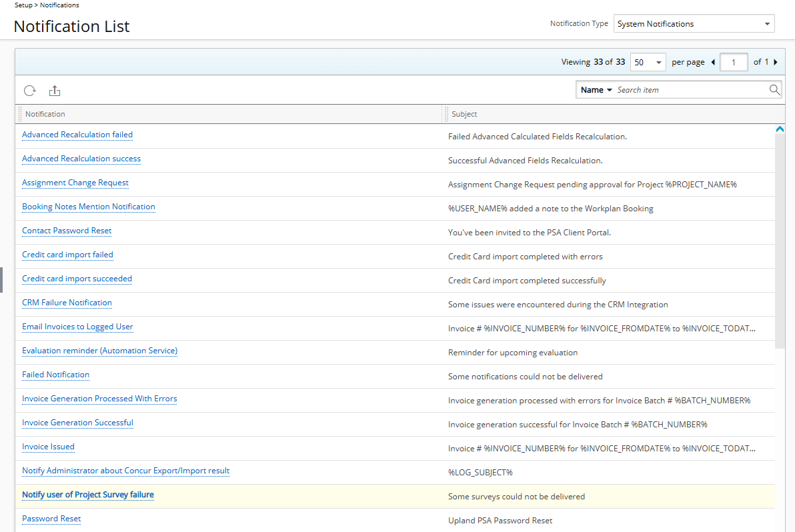Click 'Some surveys could not be delivered' subject
This screenshot has width=795, height=532.
point(516,497)
